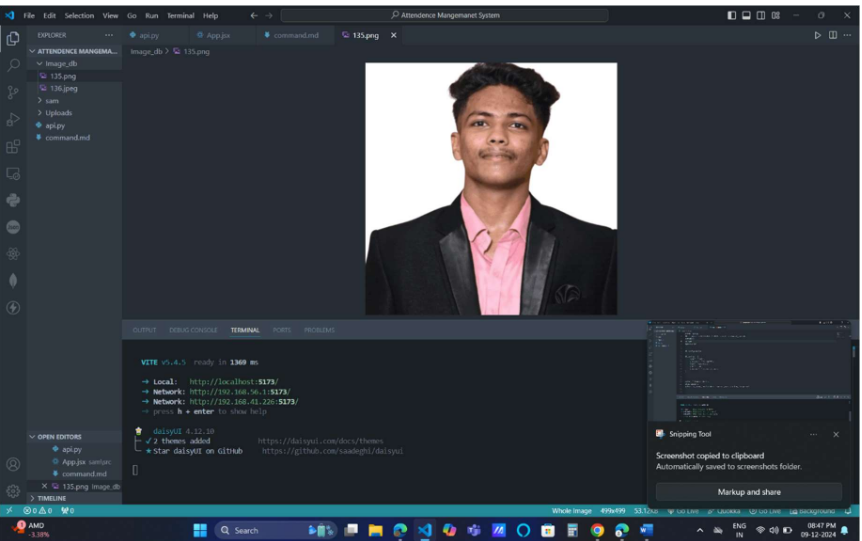
Task: Toggle the primary side bar visibility
Action: [x=732, y=15]
